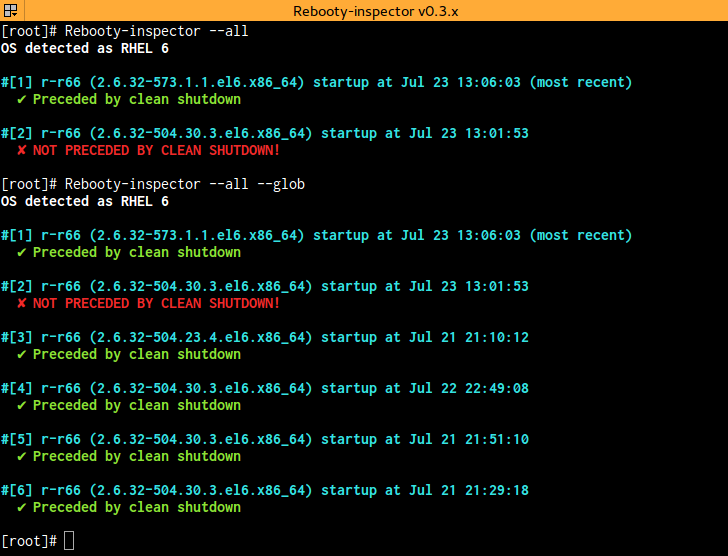Click the --glob flag in second command
The height and width of the screenshot is (556, 728).
pyautogui.click(x=281, y=185)
